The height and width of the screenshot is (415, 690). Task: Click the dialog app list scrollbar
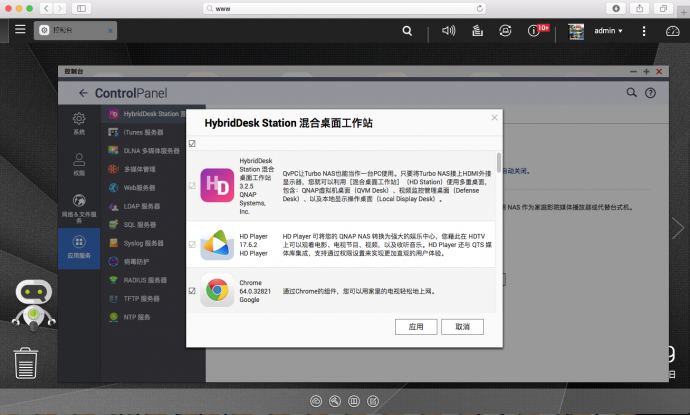[499, 162]
